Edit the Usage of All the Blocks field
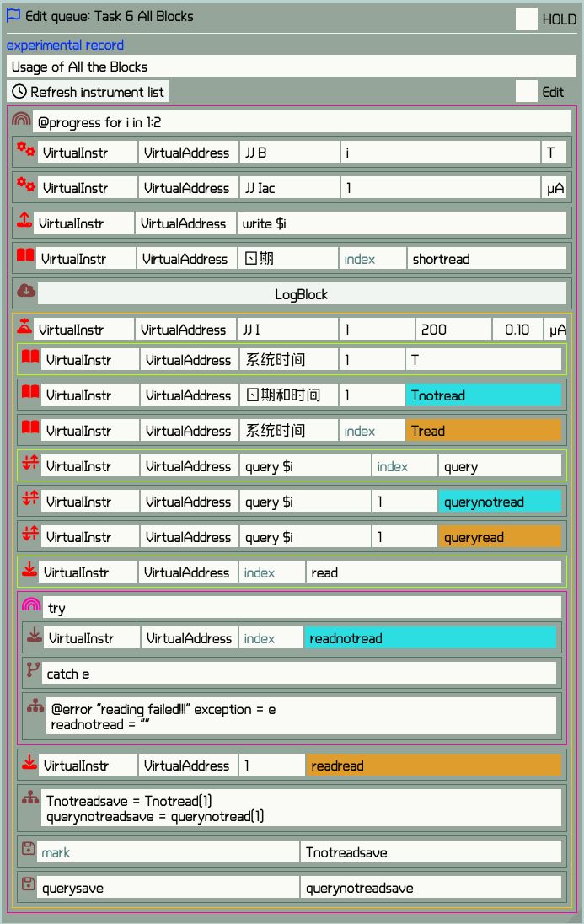The image size is (584, 924). point(292,67)
